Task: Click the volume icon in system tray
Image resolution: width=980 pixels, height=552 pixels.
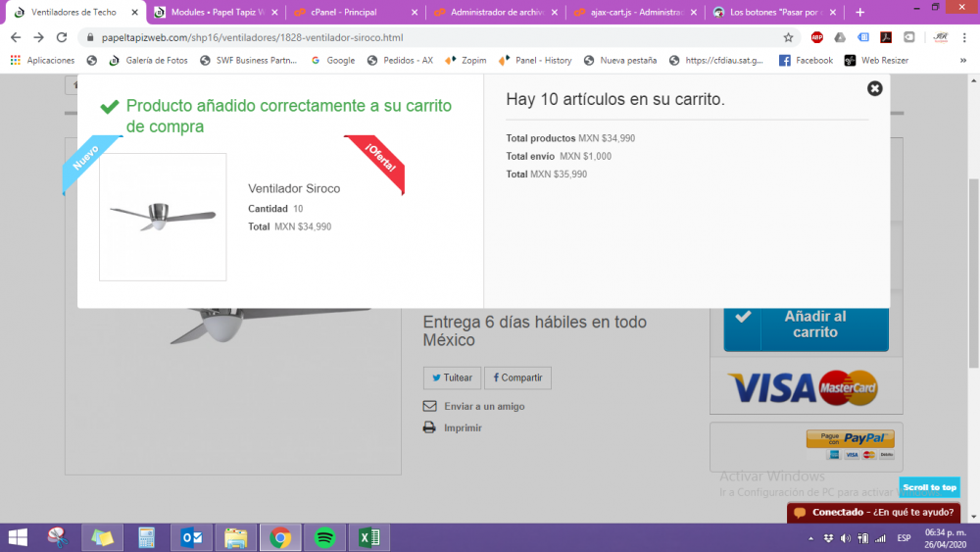Action: [x=846, y=538]
